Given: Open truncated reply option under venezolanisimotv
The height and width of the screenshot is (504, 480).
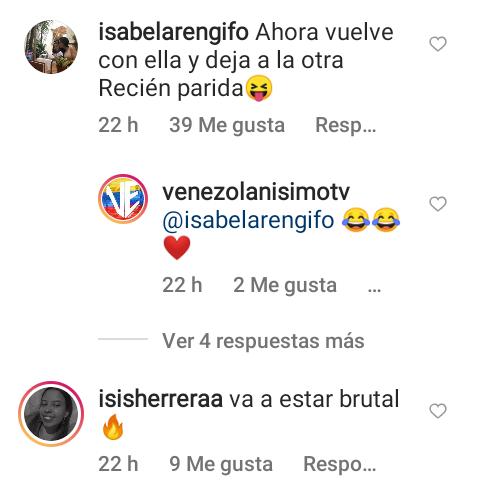Looking at the screenshot, I should [374, 287].
